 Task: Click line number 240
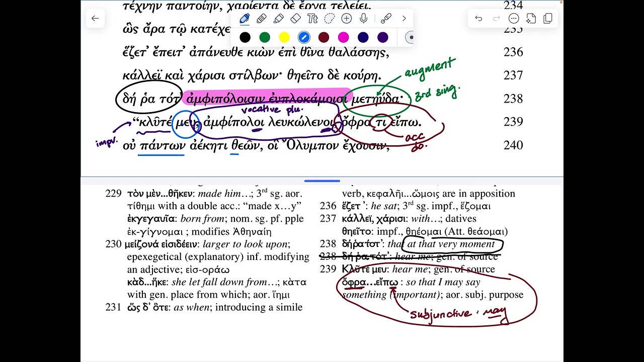[x=513, y=145]
